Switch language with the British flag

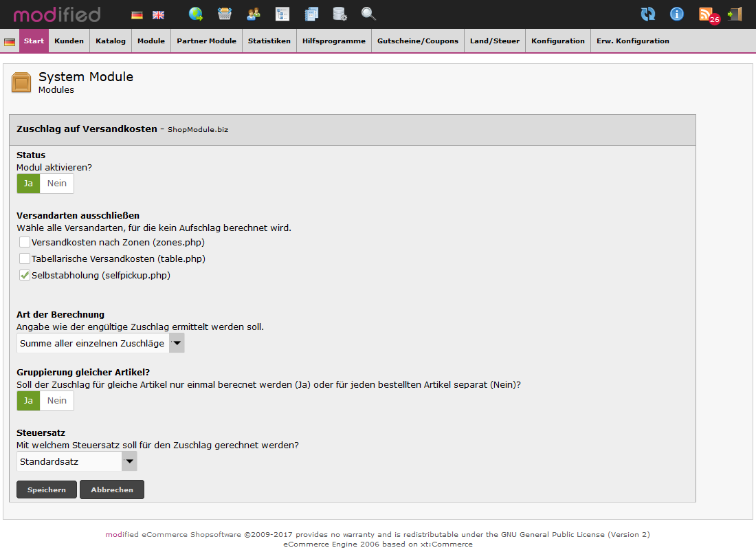[x=158, y=14]
